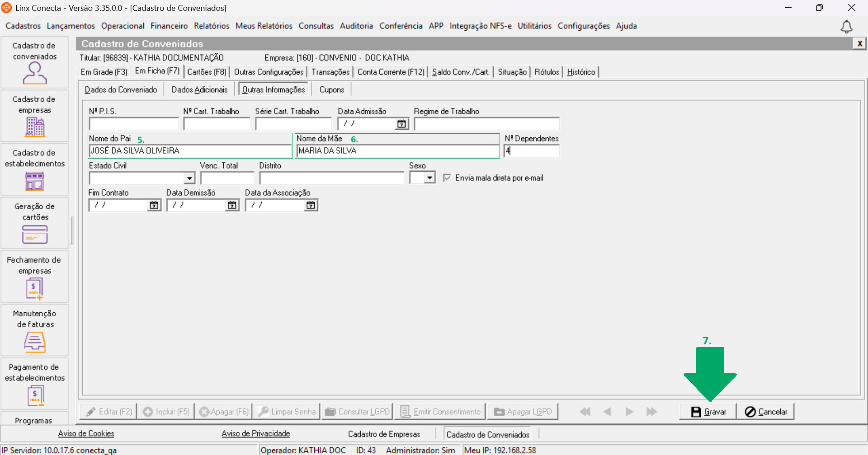Switch to Em Grade (F3) tab
The width and height of the screenshot is (868, 455).
click(104, 72)
